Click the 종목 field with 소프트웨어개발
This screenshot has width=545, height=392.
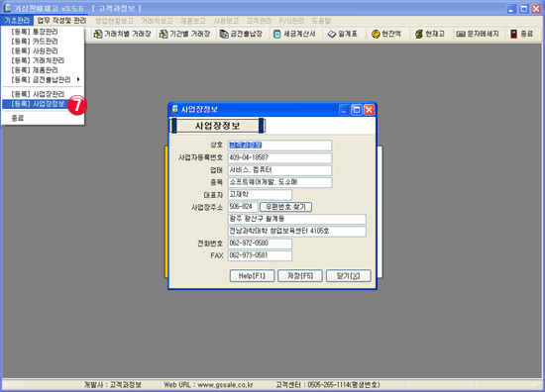tap(279, 182)
